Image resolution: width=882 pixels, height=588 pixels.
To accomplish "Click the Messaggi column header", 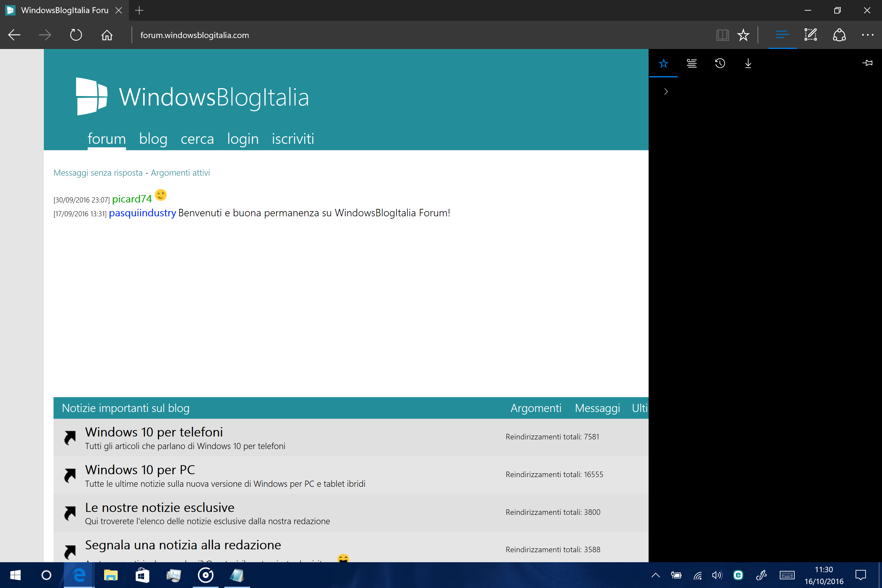I will (597, 408).
